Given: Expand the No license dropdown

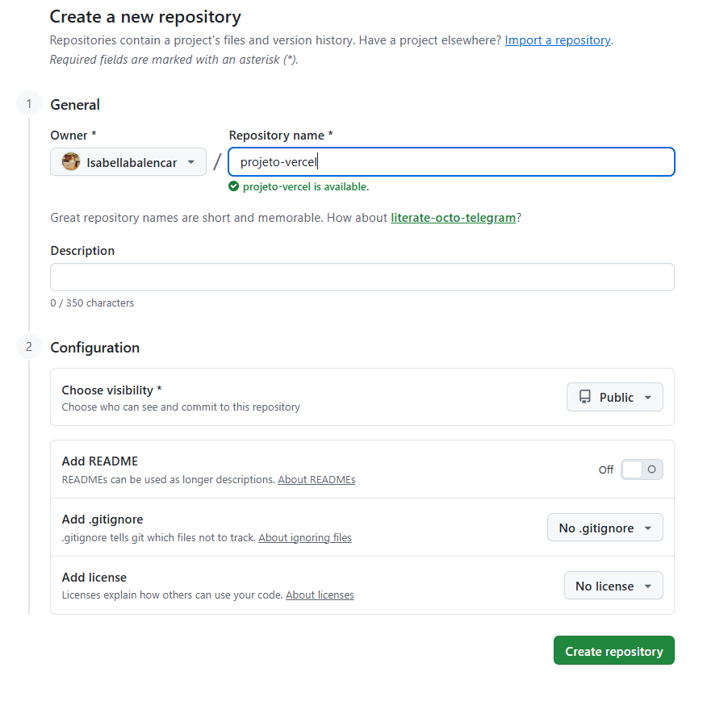Looking at the screenshot, I should tap(613, 586).
